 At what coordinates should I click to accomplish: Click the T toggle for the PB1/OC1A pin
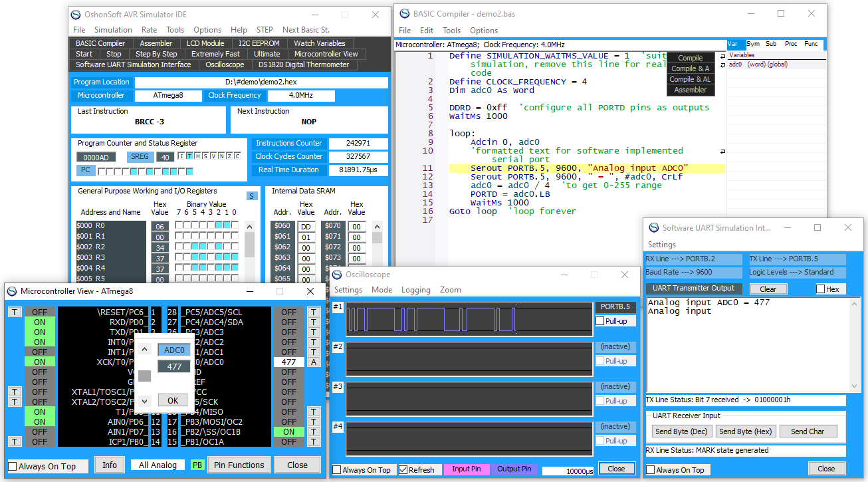(x=314, y=442)
